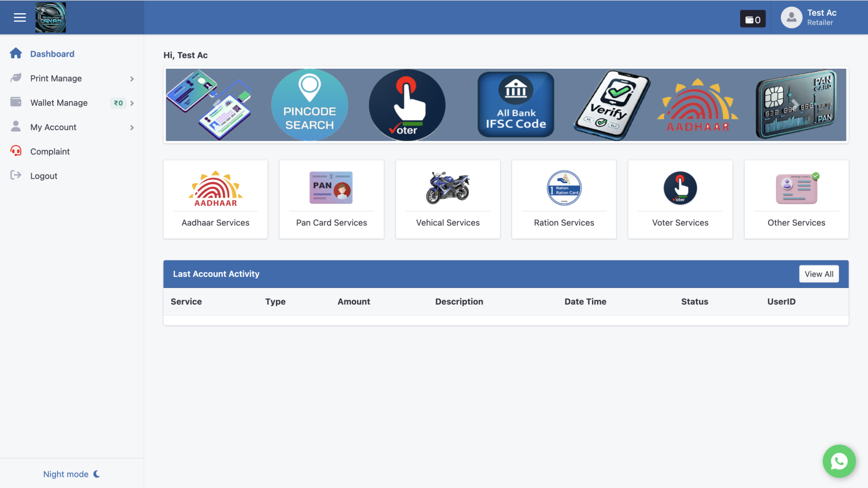The image size is (868, 488).
Task: Click the All Bank IFSC Code banner
Action: pyautogui.click(x=516, y=105)
